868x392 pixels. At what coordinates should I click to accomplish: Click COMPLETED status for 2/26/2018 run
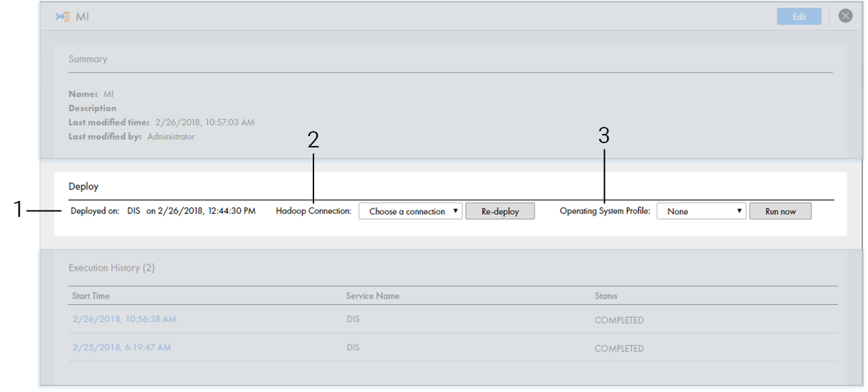click(619, 320)
